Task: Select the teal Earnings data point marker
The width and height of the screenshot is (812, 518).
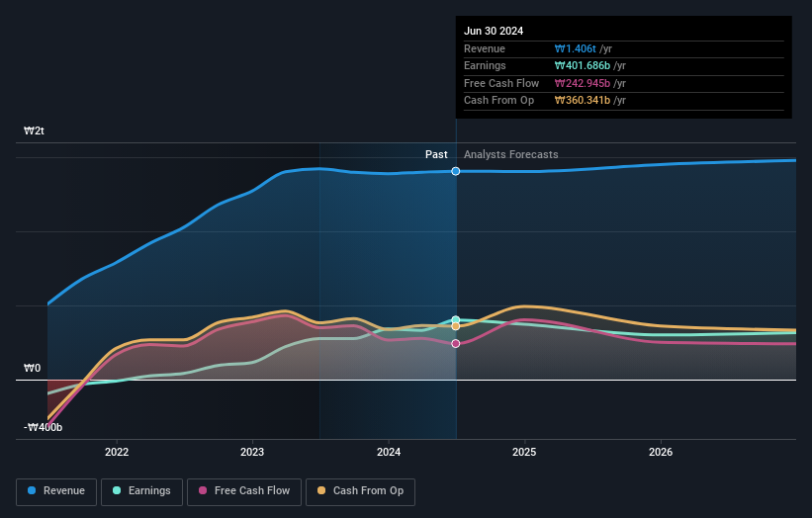Action: [456, 320]
